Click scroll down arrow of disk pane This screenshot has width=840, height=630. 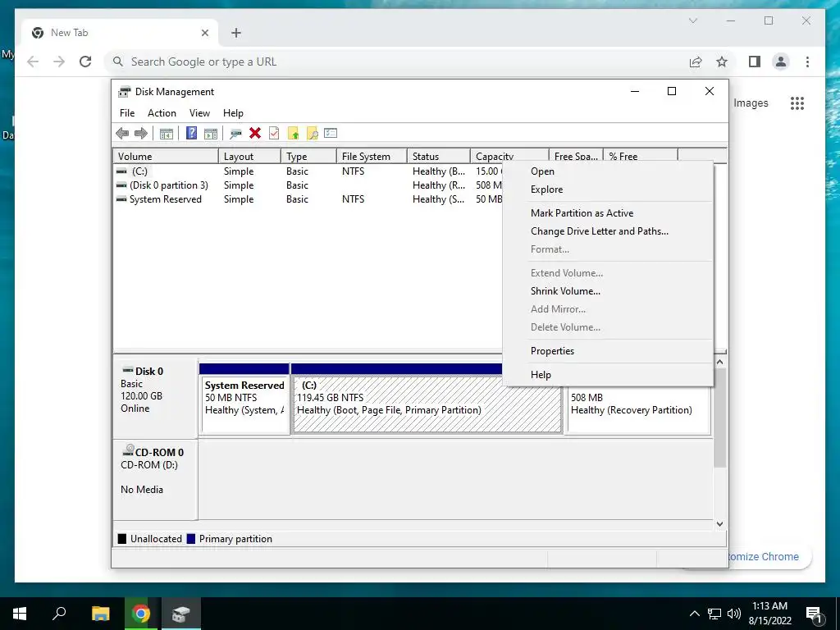720,524
